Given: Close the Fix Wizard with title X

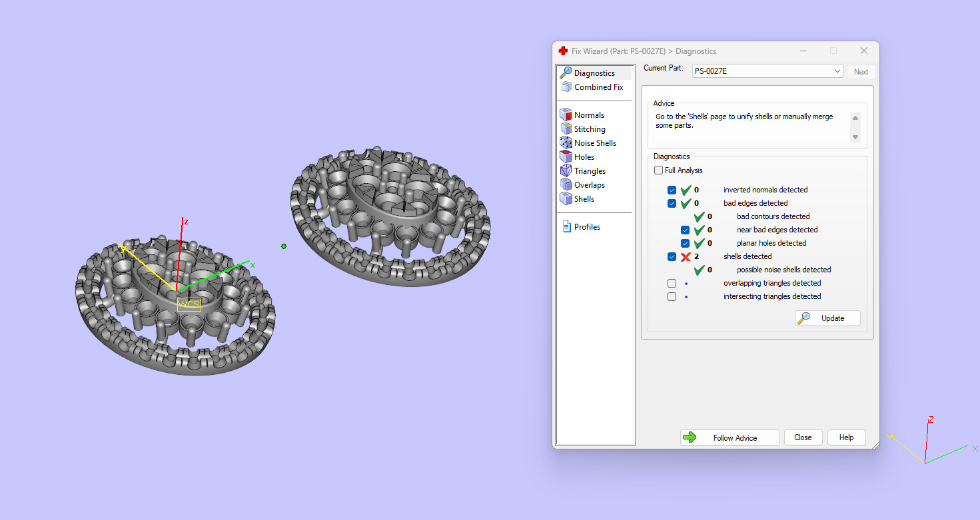Looking at the screenshot, I should point(863,51).
